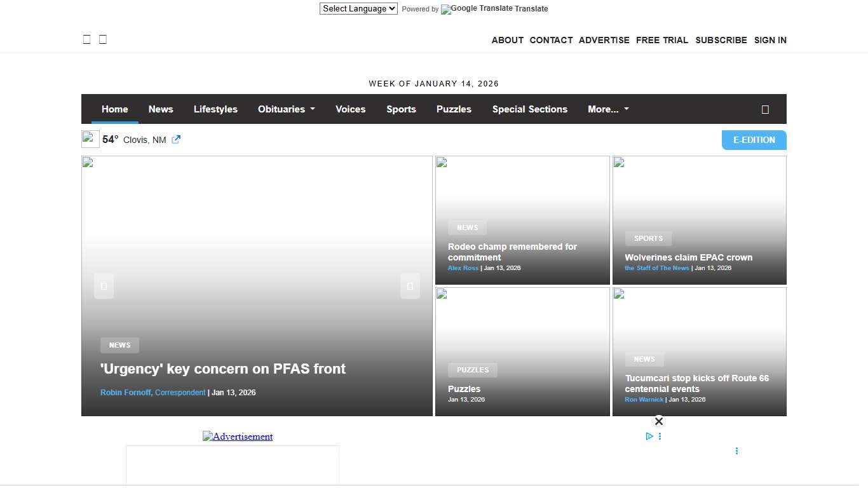The width and height of the screenshot is (868, 488).
Task: Click the SUBSCRIBE link in header
Action: pos(721,40)
